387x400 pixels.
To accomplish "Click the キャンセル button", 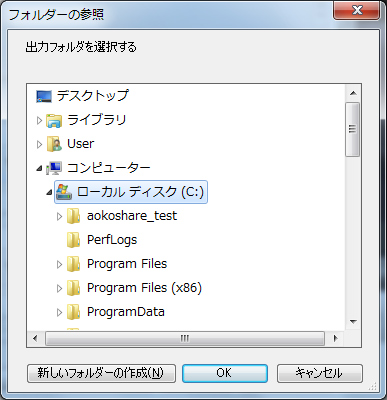I will click(x=319, y=373).
